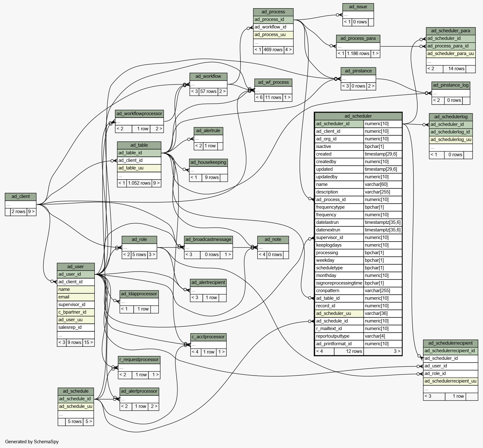
Task: Open the ad_role table header
Action: [139, 240]
